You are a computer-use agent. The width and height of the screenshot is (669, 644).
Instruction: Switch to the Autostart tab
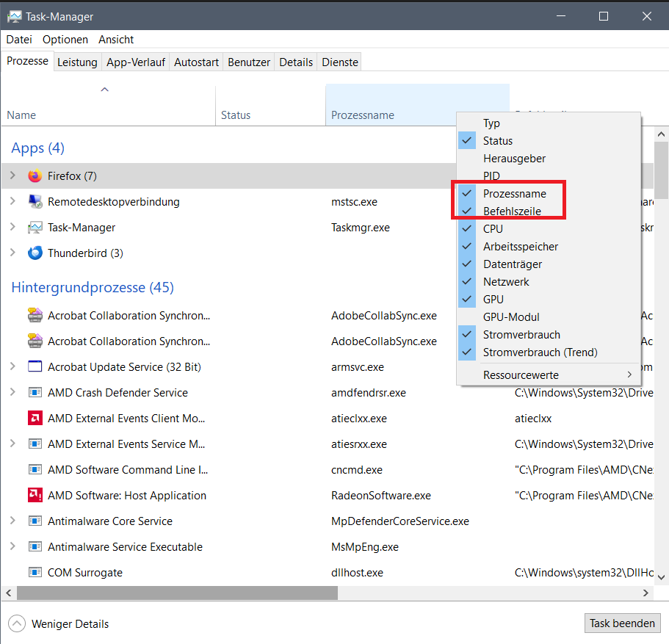tap(196, 62)
